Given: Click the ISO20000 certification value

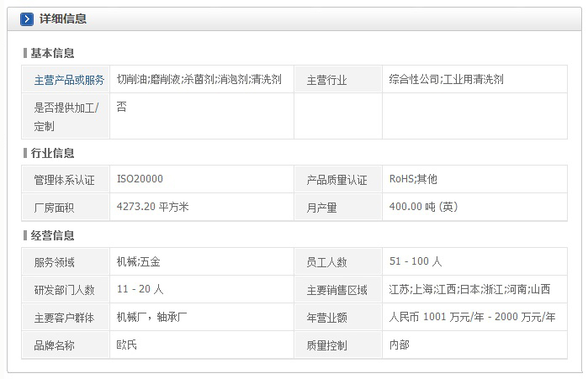Looking at the screenshot, I should point(140,179).
